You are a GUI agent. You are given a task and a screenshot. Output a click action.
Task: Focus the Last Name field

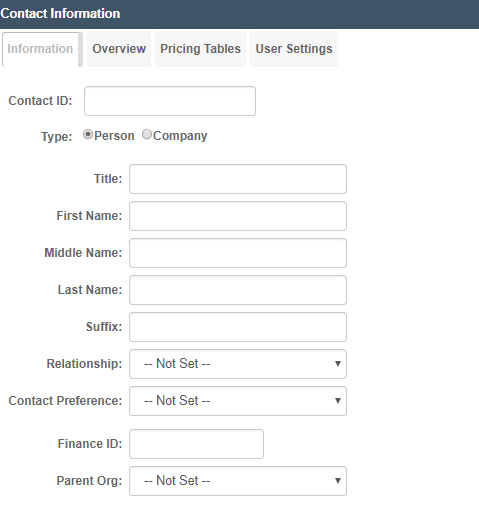[238, 290]
